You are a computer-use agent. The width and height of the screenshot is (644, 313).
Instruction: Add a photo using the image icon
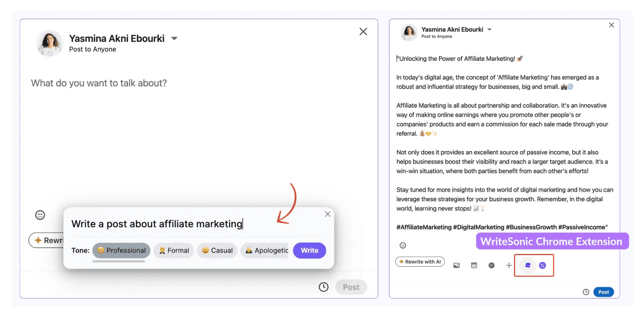(457, 265)
